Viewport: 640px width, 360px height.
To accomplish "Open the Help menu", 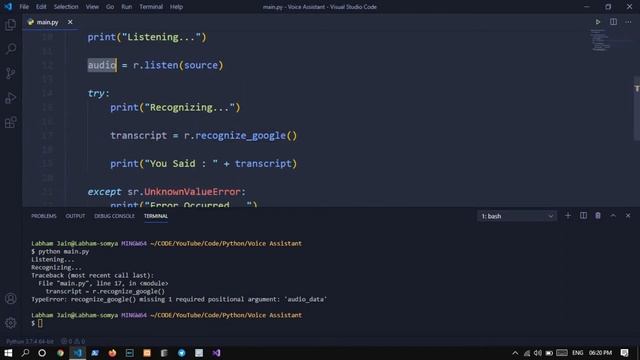I will pyautogui.click(x=176, y=7).
